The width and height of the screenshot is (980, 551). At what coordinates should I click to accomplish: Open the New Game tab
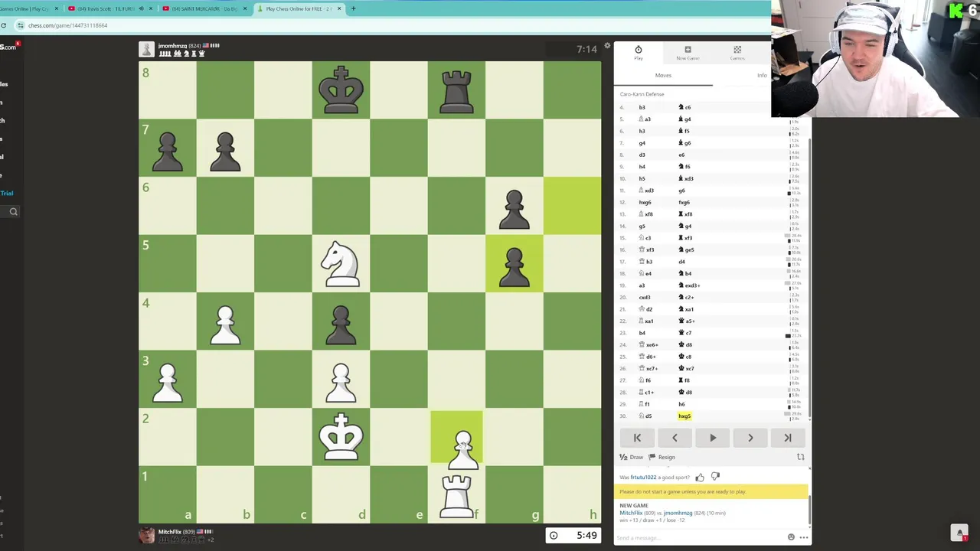[688, 53]
